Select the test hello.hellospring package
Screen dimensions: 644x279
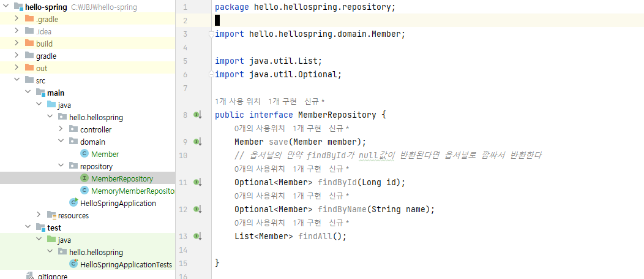point(95,252)
